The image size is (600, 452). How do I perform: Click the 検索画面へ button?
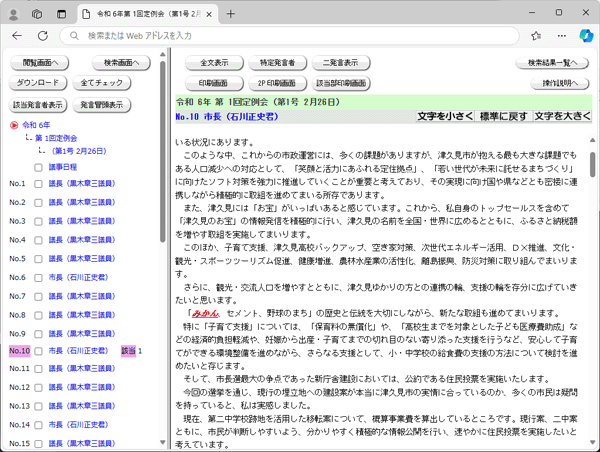pyautogui.click(x=121, y=63)
